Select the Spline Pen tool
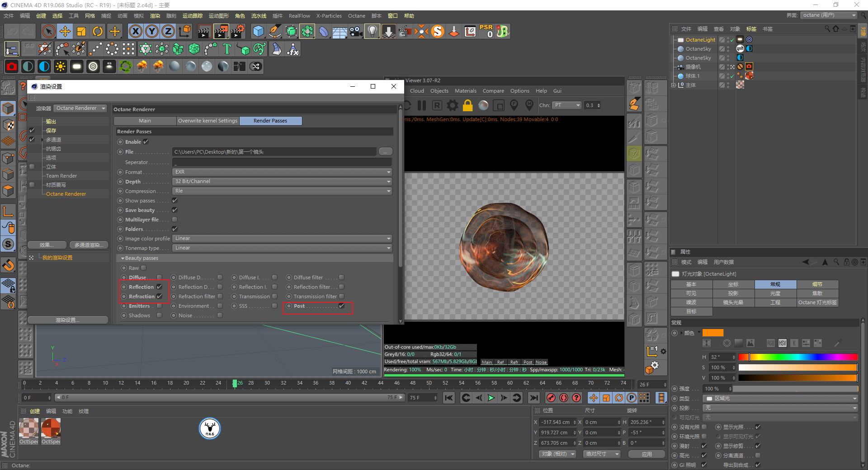The width and height of the screenshot is (868, 470). (274, 31)
